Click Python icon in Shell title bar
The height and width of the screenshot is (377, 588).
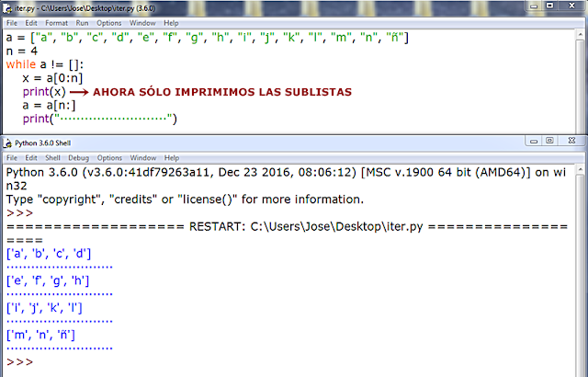[x=7, y=143]
